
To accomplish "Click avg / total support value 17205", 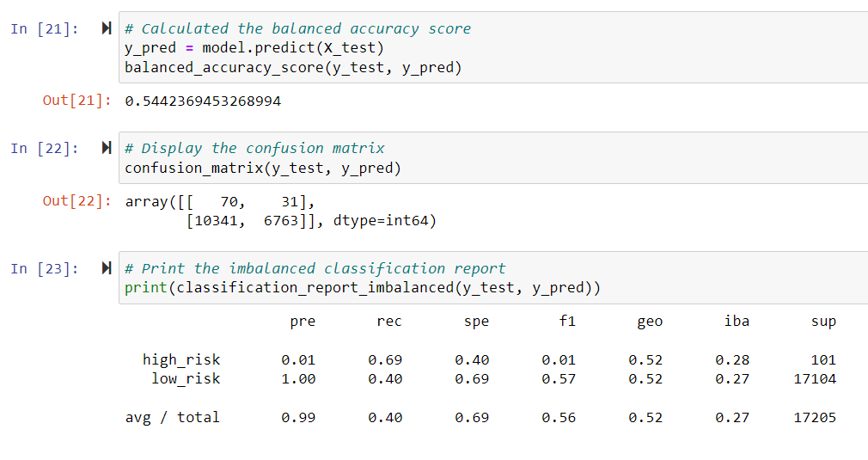I will 815,418.
